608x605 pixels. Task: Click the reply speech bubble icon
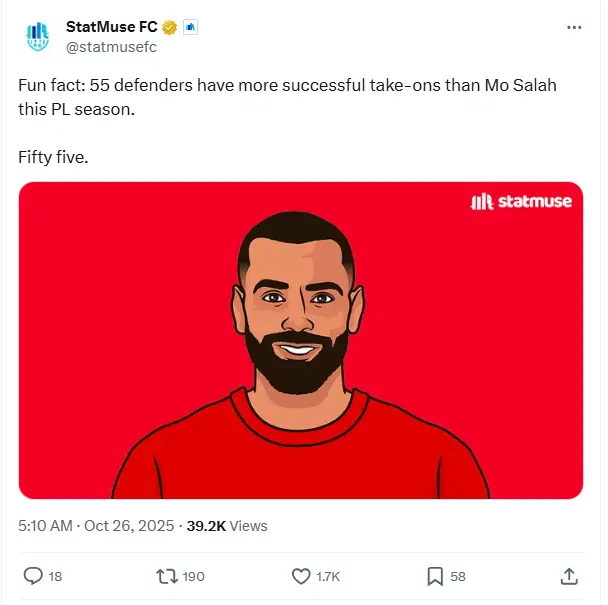(33, 576)
